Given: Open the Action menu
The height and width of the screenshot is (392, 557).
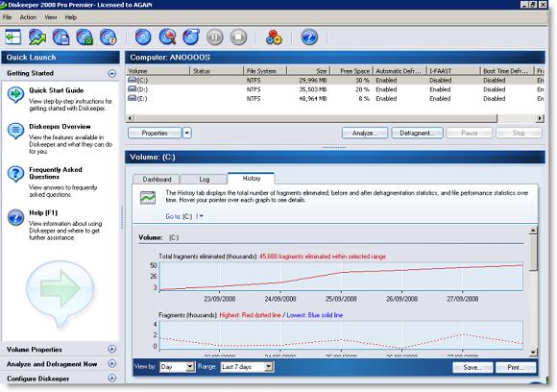Looking at the screenshot, I should pos(28,17).
